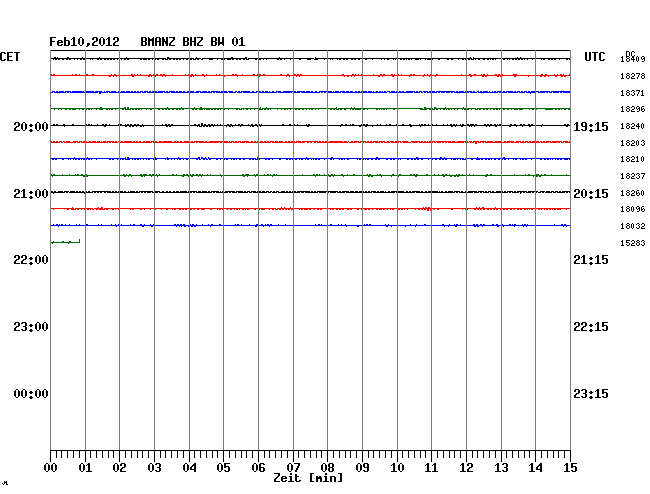
Task: Click the 22:15 UTC time label
Action: 591,327
